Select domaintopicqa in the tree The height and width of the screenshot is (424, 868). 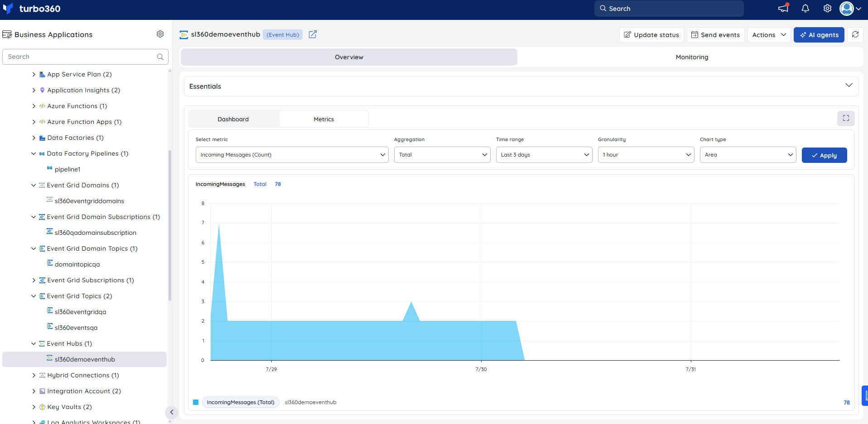point(77,264)
